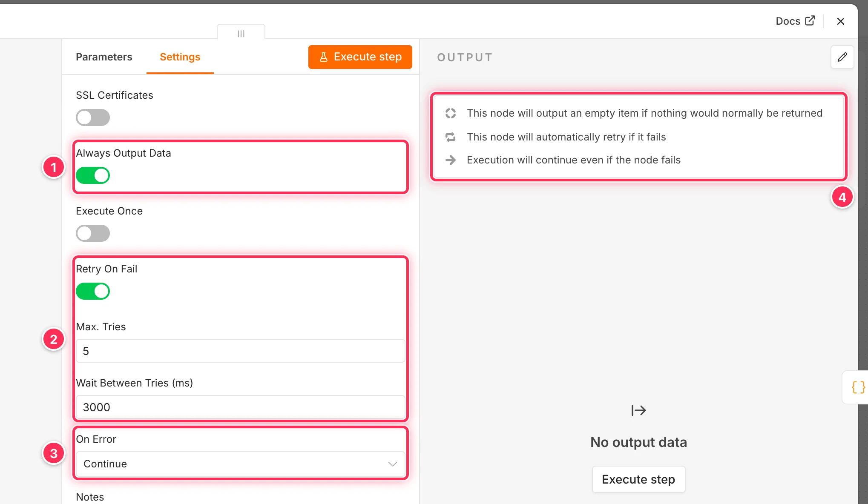
Task: Click the 'No output data' message
Action: point(638,442)
